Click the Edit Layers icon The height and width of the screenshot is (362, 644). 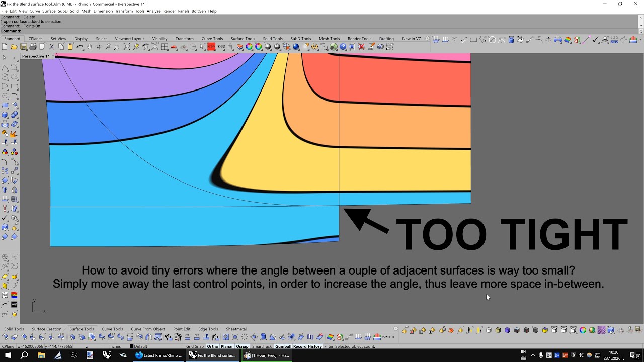[x=239, y=47]
